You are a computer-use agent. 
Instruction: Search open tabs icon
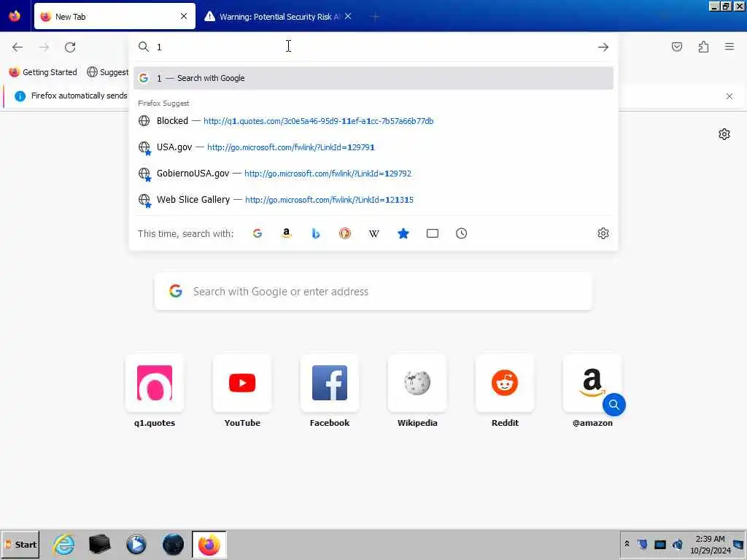coord(432,233)
